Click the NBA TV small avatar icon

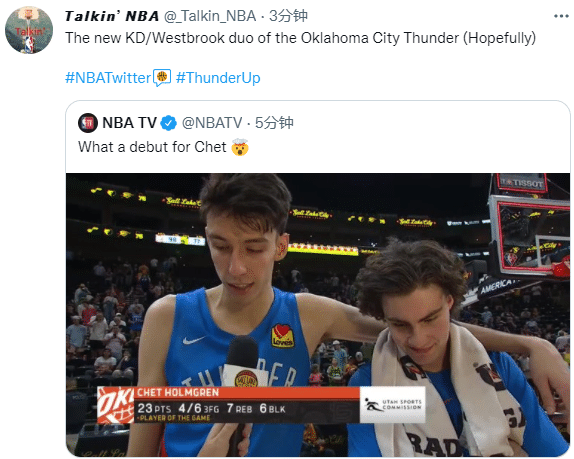[88, 123]
